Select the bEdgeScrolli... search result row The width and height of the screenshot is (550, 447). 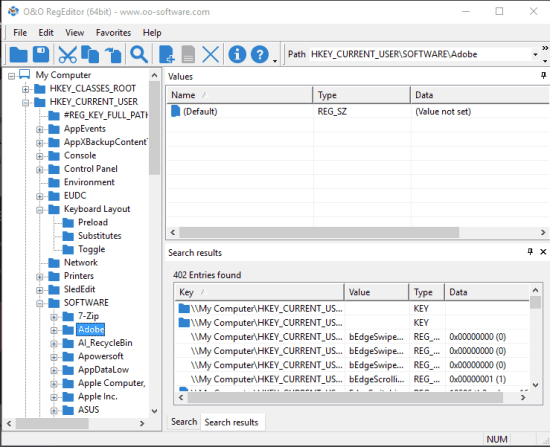coord(352,379)
